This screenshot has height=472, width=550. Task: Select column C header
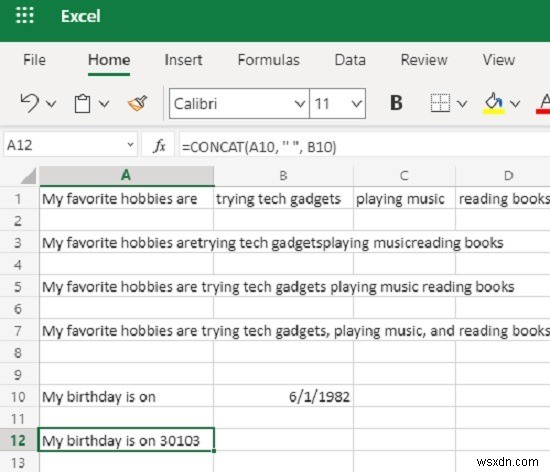tap(404, 175)
